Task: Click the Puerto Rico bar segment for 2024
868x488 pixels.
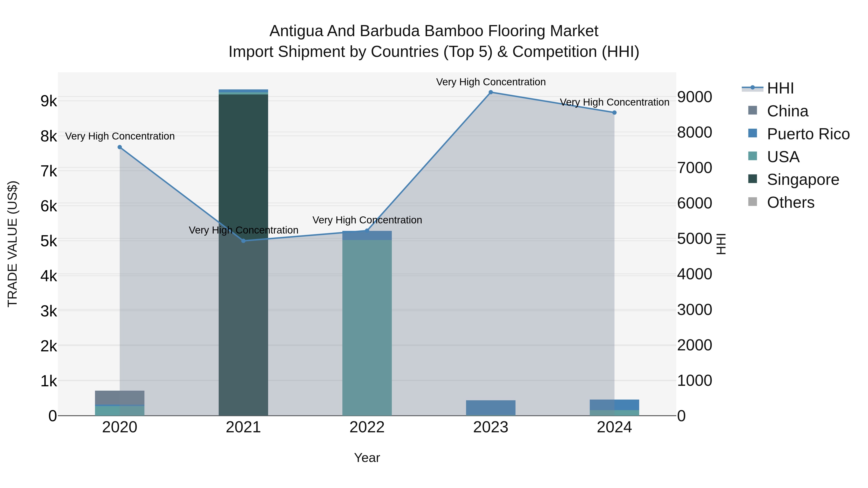Action: [614, 405]
